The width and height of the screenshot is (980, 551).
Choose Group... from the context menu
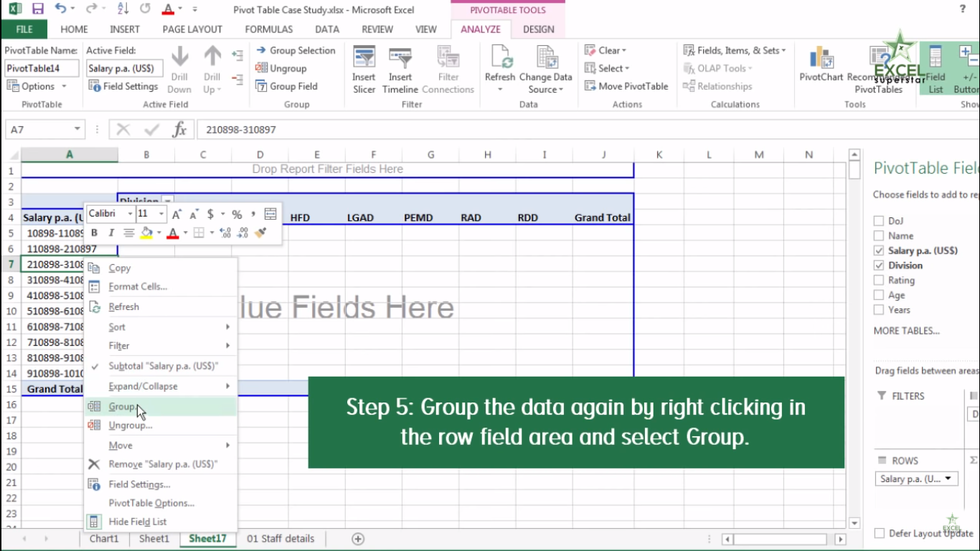(161, 406)
